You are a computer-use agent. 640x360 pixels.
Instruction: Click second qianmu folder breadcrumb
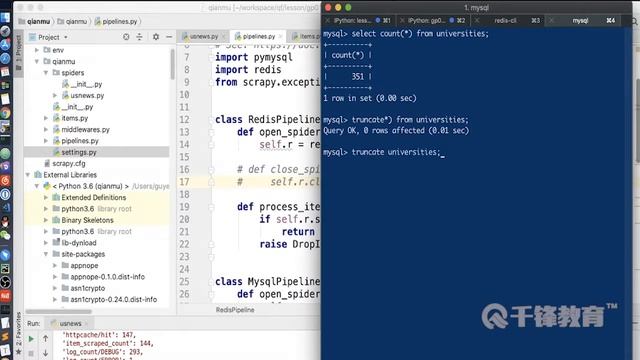click(72, 21)
